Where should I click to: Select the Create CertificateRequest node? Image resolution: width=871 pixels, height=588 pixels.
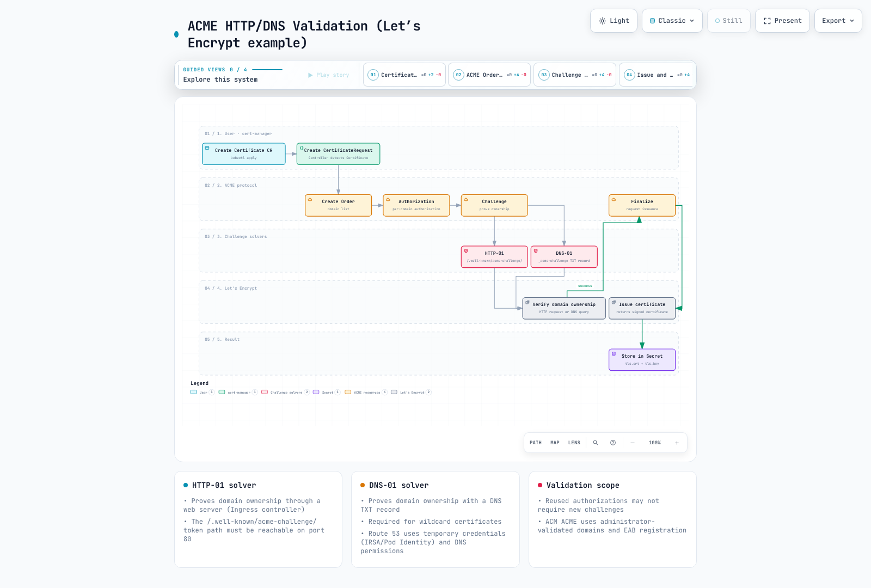point(338,154)
